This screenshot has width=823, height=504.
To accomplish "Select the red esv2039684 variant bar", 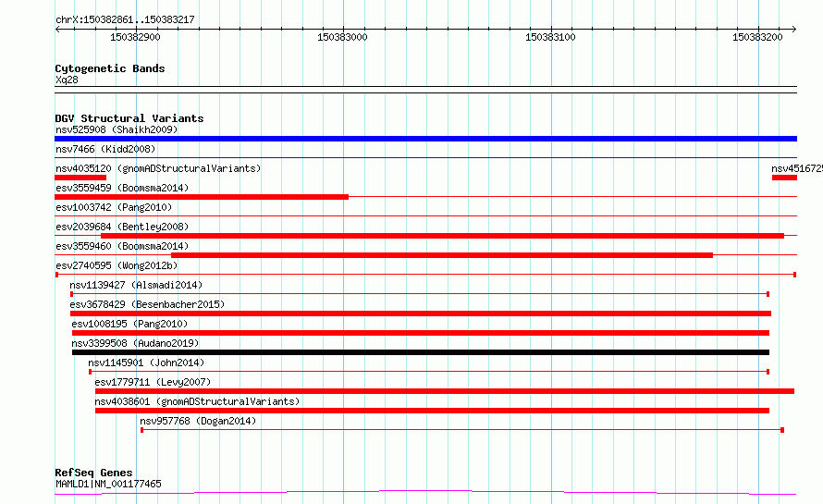I will click(x=442, y=236).
